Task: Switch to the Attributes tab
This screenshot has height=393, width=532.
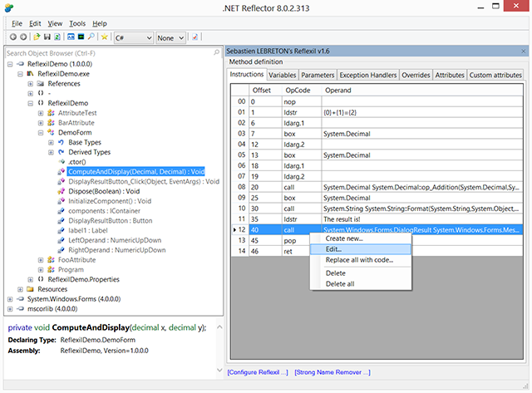Action: point(450,75)
